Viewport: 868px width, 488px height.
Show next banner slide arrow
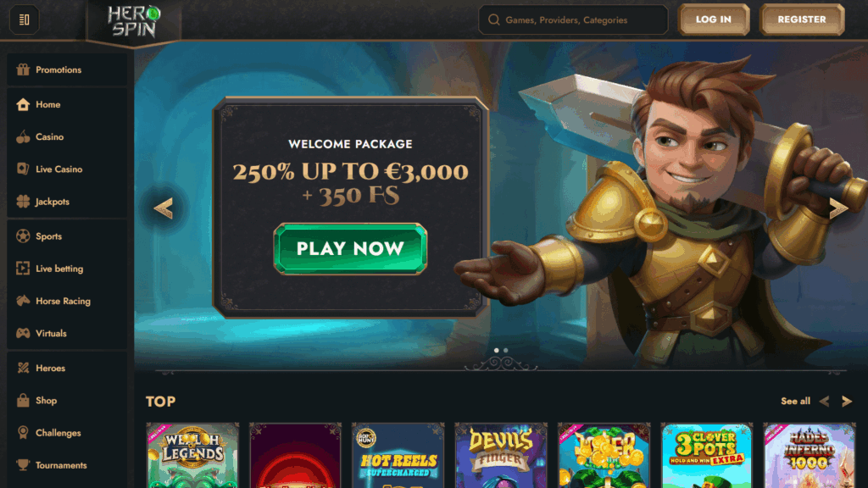(838, 208)
